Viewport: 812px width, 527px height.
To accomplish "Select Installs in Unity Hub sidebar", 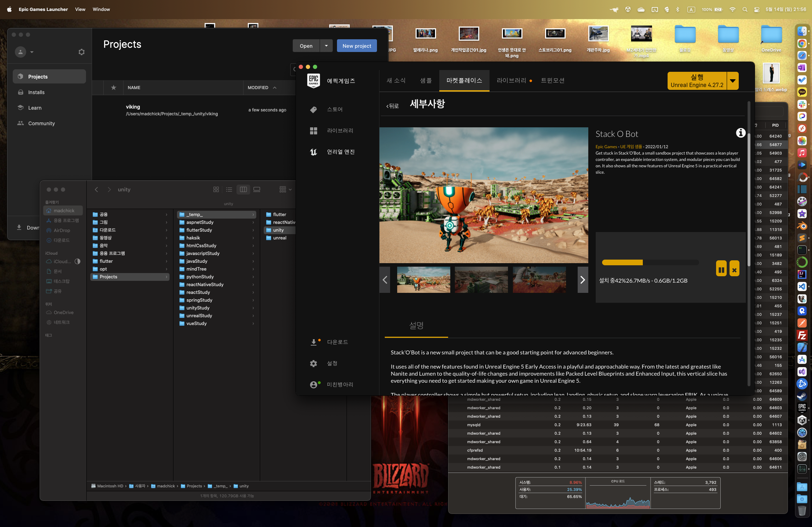I will (49, 92).
